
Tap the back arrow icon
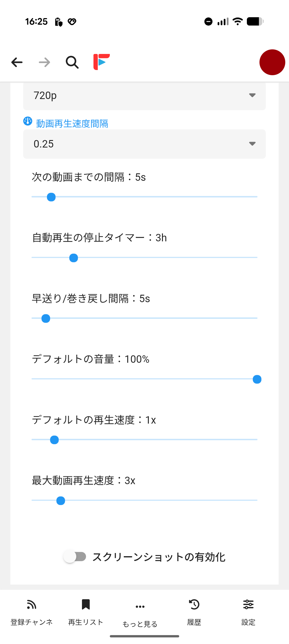[x=17, y=62]
